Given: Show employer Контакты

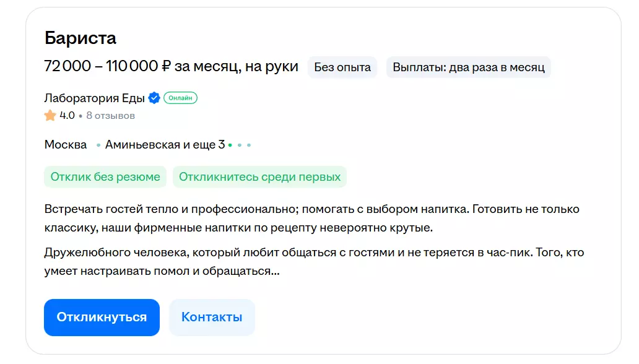Looking at the screenshot, I should pos(212,317).
